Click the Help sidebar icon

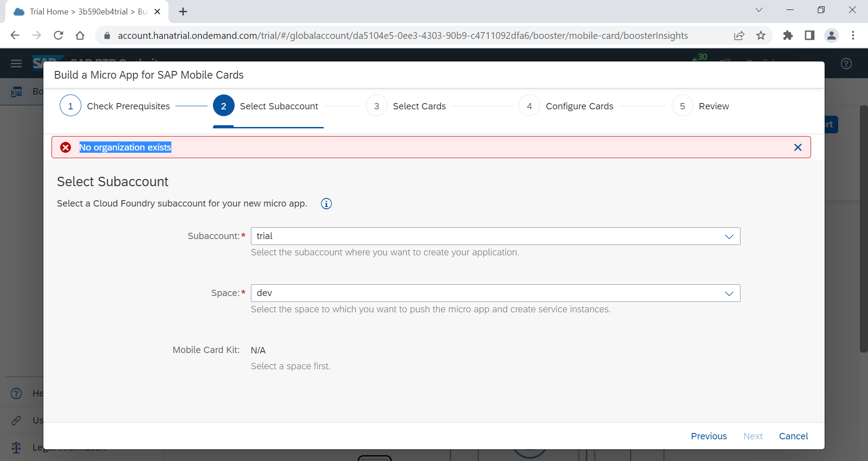(x=16, y=393)
